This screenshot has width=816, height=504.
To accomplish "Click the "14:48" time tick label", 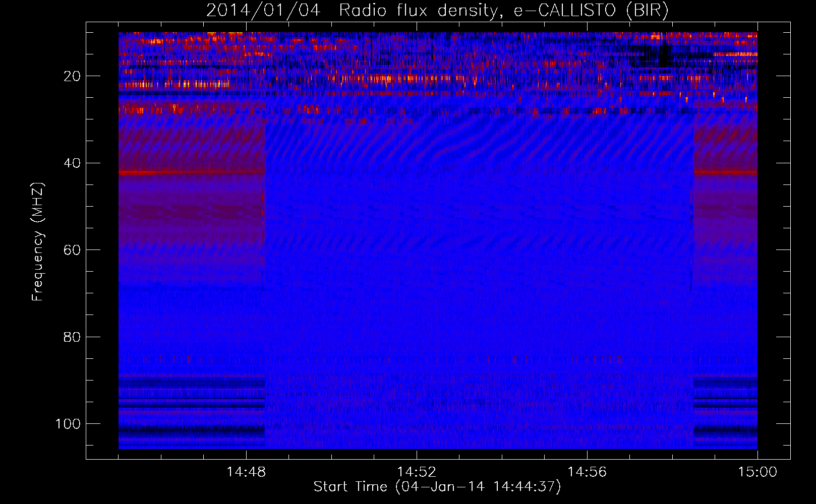I will coord(246,472).
